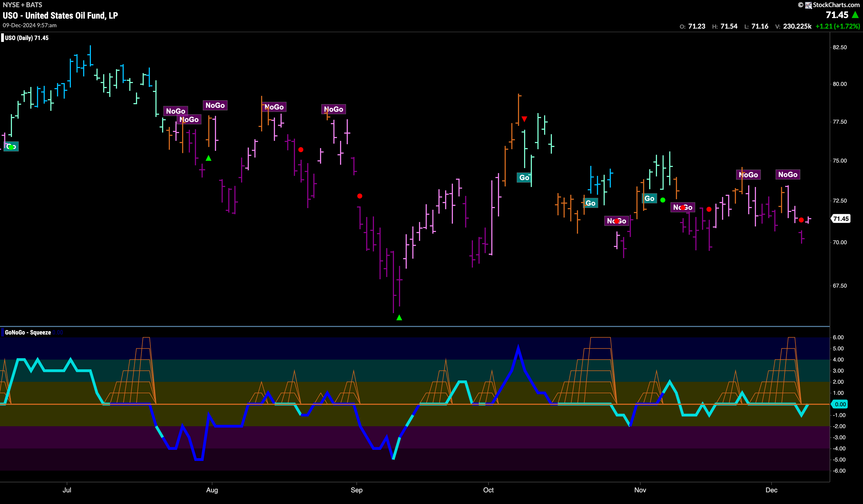This screenshot has height=504, width=863.
Task: Click the 82.50 price axis label
Action: [x=840, y=47]
